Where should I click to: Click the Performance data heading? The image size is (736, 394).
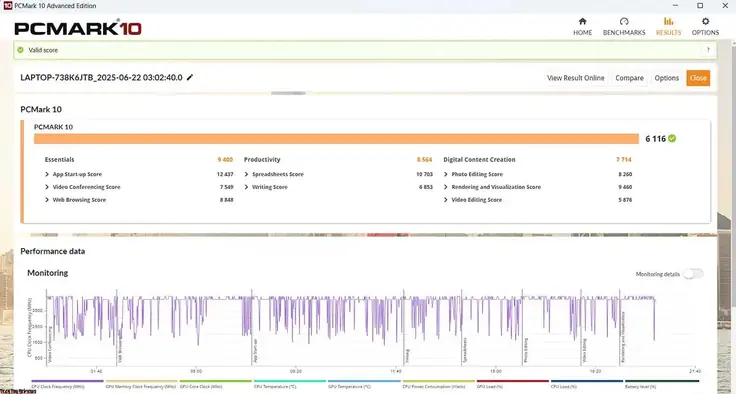[53, 251]
